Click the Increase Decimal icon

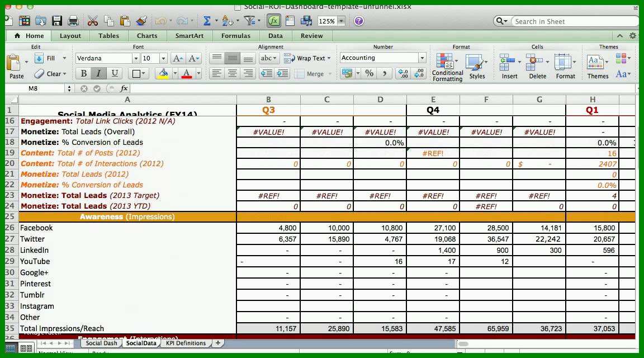click(x=403, y=74)
